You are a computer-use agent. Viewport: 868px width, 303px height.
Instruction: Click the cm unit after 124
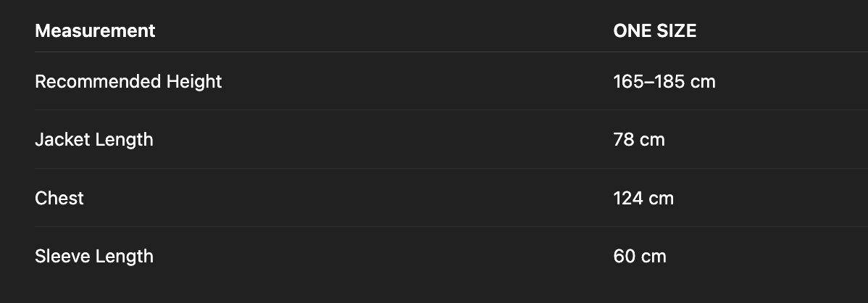pos(661,198)
